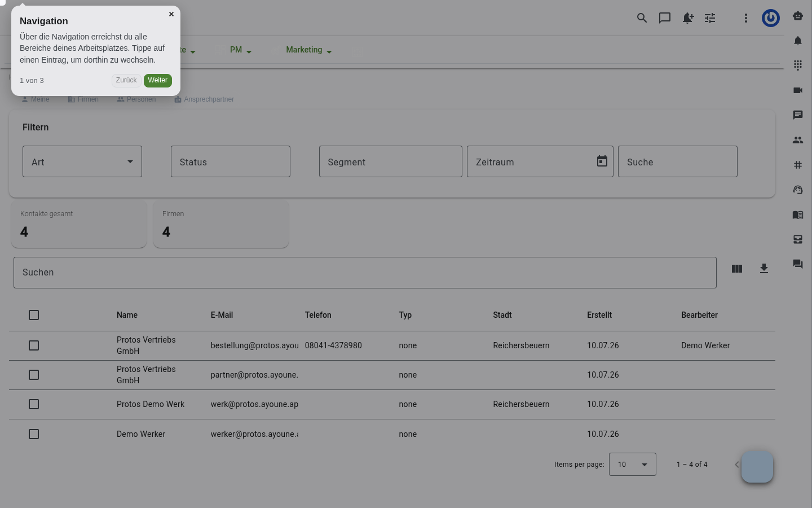Focus the wide Suchen search field
812x508 pixels.
365,273
